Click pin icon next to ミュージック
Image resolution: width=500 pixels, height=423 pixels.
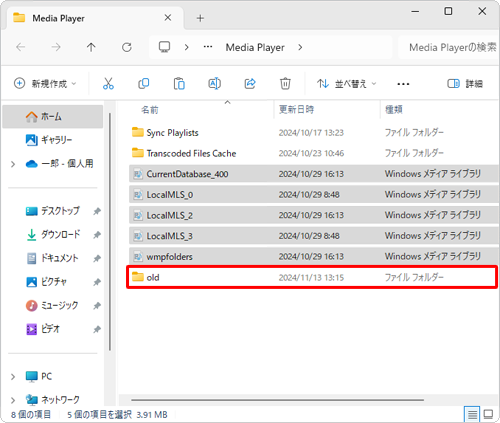[x=97, y=306]
